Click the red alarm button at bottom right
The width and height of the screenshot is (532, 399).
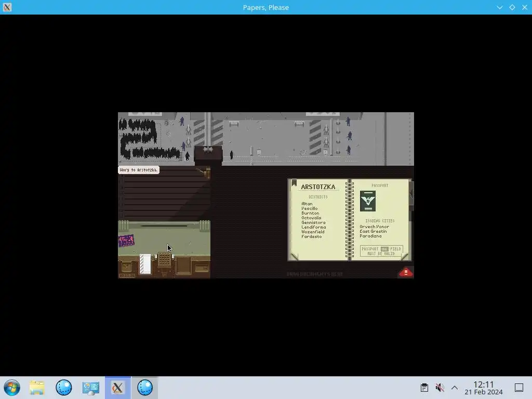(405, 272)
